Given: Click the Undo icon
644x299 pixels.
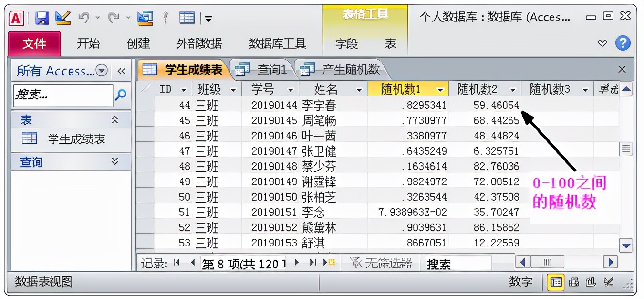Looking at the screenshot, I should [85, 18].
